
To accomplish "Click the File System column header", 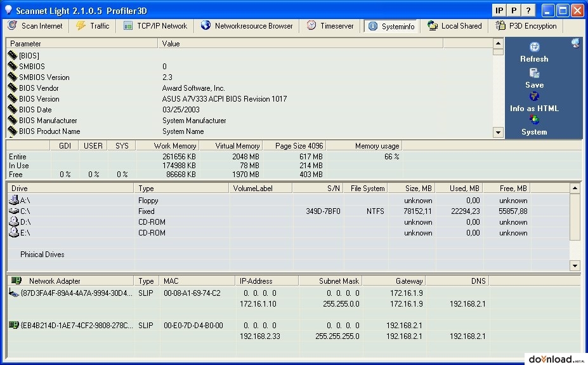I will (x=365, y=189).
